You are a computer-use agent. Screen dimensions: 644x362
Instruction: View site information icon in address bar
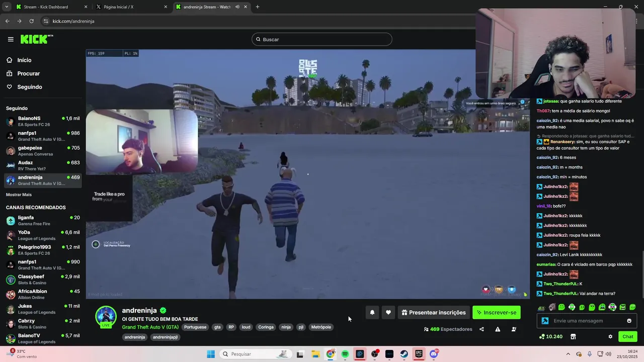(x=46, y=21)
